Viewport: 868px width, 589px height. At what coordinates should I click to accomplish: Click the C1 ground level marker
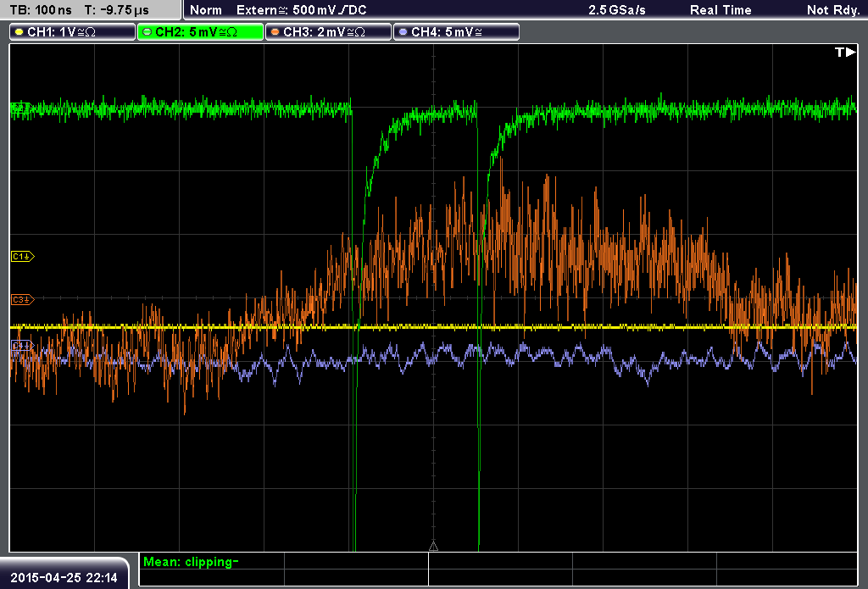(23, 256)
